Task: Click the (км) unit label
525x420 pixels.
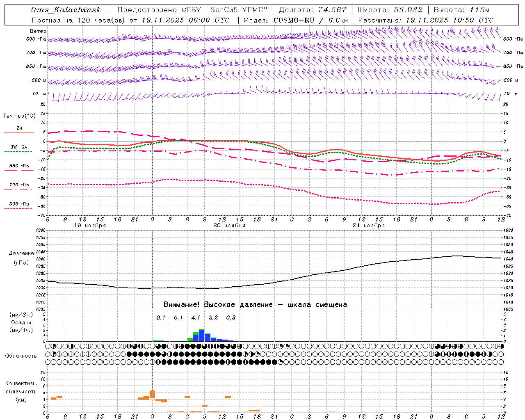Action: [21, 399]
